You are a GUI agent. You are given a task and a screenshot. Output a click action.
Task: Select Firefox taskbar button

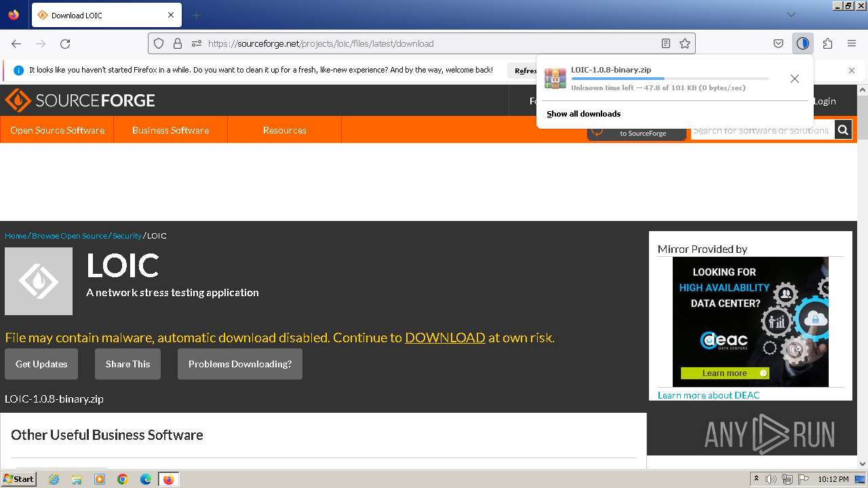click(x=168, y=479)
